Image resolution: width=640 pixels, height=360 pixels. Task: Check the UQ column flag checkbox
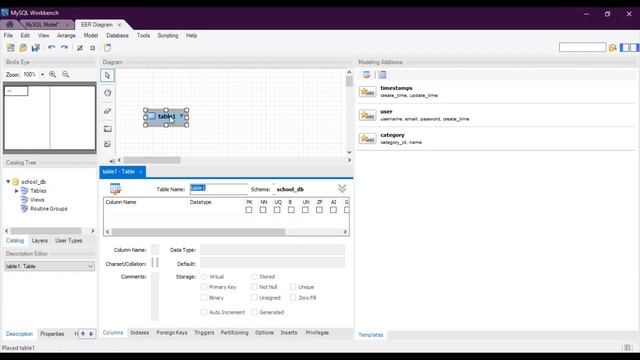coord(277,210)
